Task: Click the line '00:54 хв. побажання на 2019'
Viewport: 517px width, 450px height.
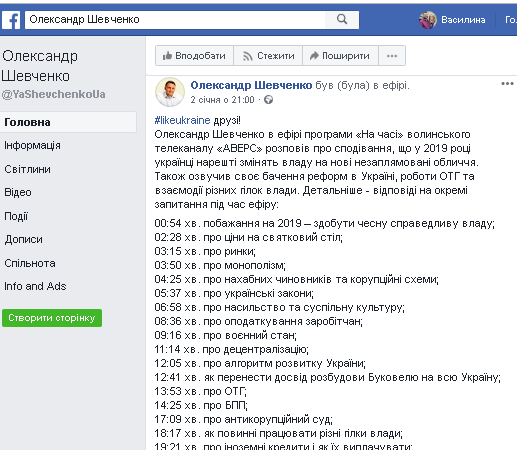Action: tap(325, 223)
